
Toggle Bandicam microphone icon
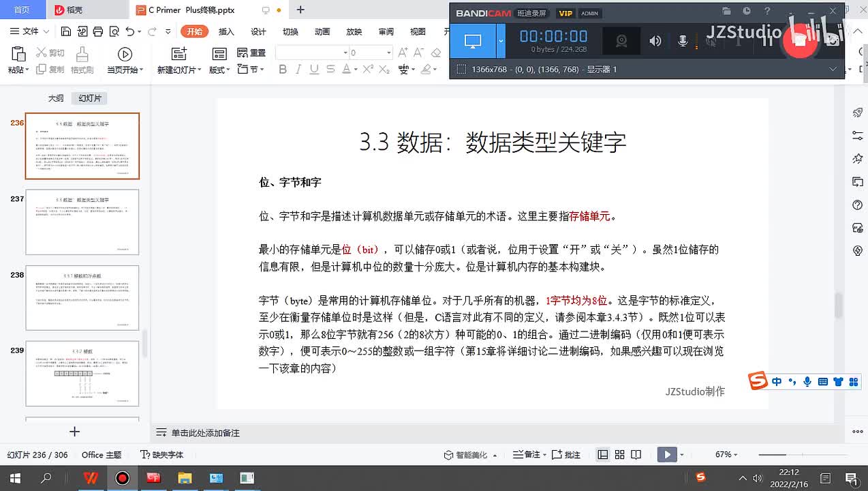tap(683, 41)
